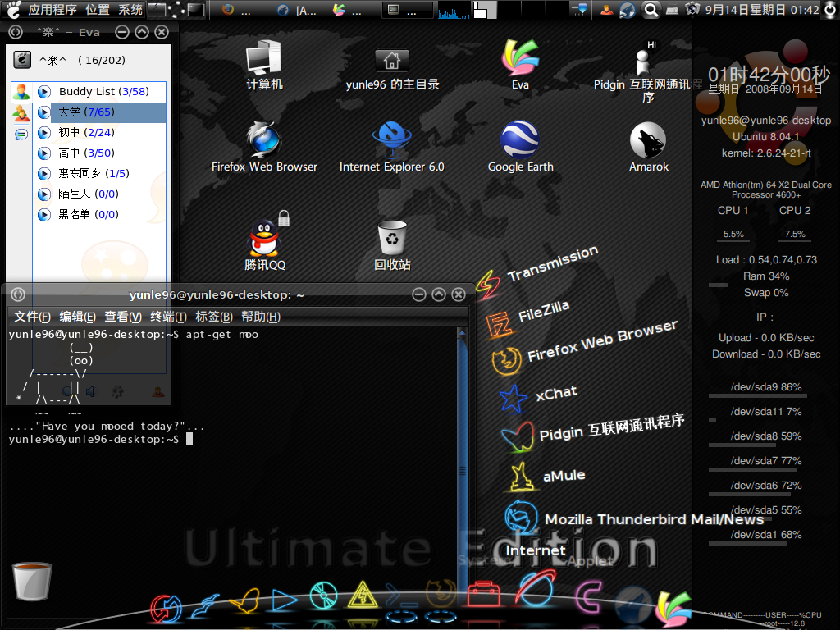Click the terminal window menu button in its title bar
The height and width of the screenshot is (630, 840).
[18, 294]
